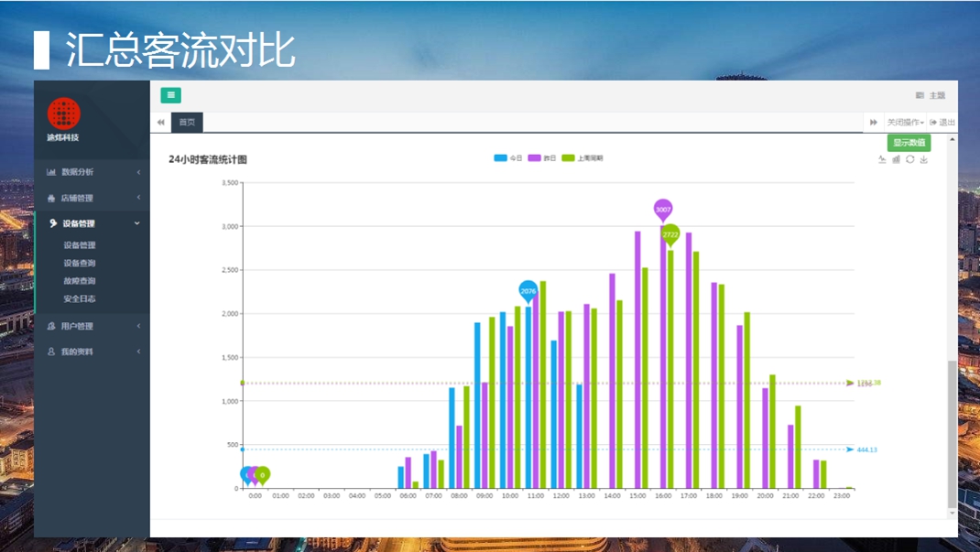The width and height of the screenshot is (980, 552).
Task: Click the 数据分析 chart icon
Action: coord(51,172)
